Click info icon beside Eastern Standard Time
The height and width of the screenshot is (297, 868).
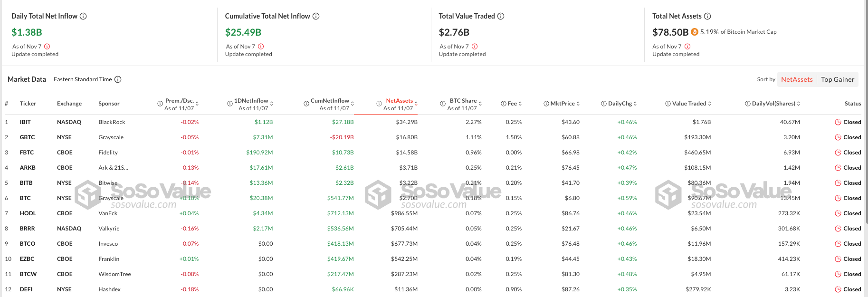[118, 79]
